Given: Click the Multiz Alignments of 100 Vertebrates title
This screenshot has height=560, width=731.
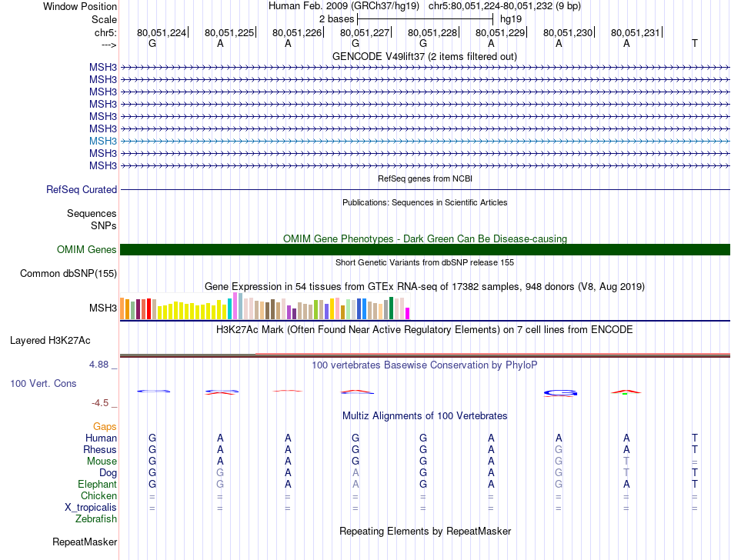Looking at the screenshot, I should (425, 416).
